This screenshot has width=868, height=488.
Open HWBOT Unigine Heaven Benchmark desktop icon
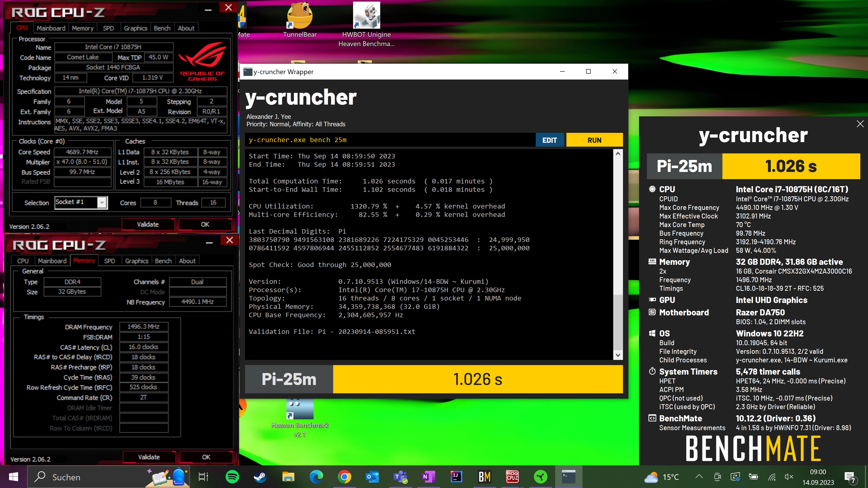click(x=366, y=24)
